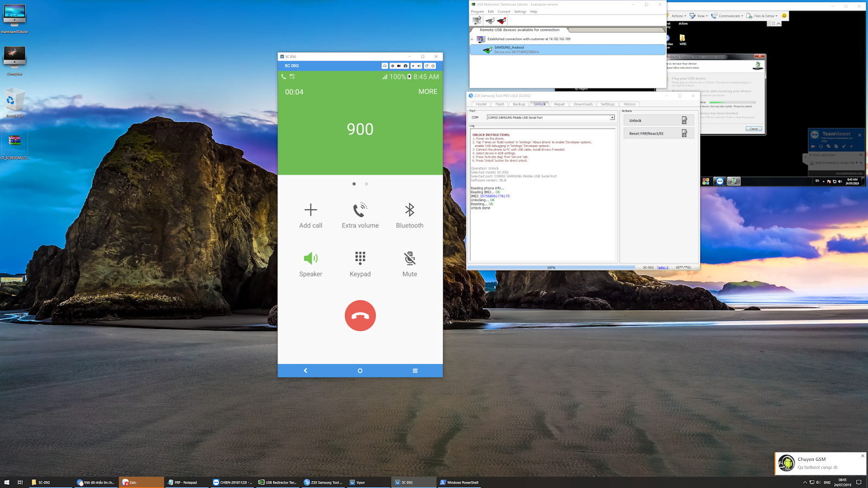Switch to FRP - Notepad taskbar item
Viewport: 868px width, 488px height.
[x=187, y=482]
